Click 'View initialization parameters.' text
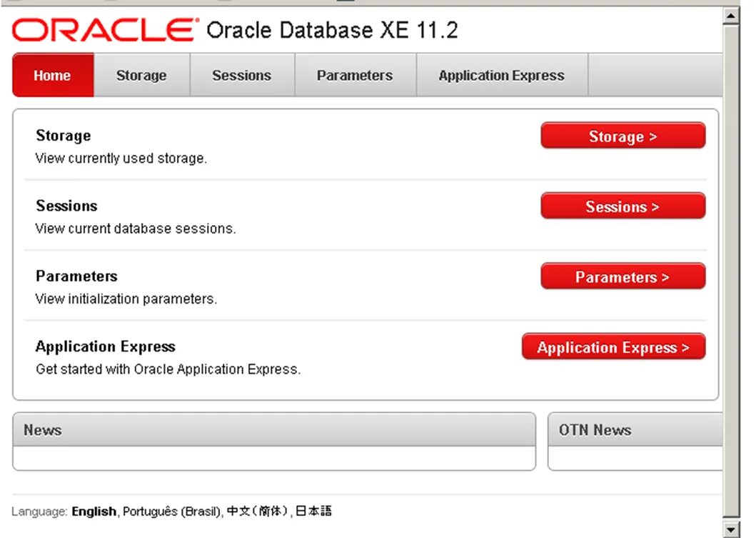Screen dimensions: 756x538 coord(126,299)
